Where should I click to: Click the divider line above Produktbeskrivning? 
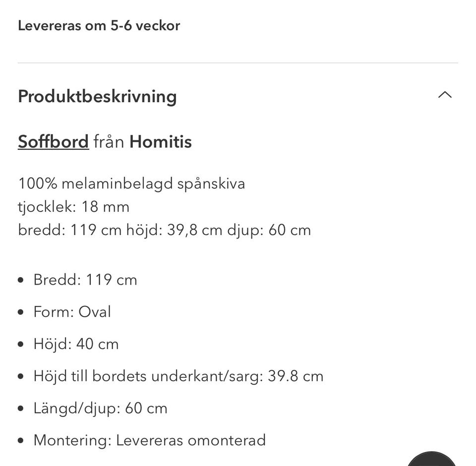[x=238, y=63]
